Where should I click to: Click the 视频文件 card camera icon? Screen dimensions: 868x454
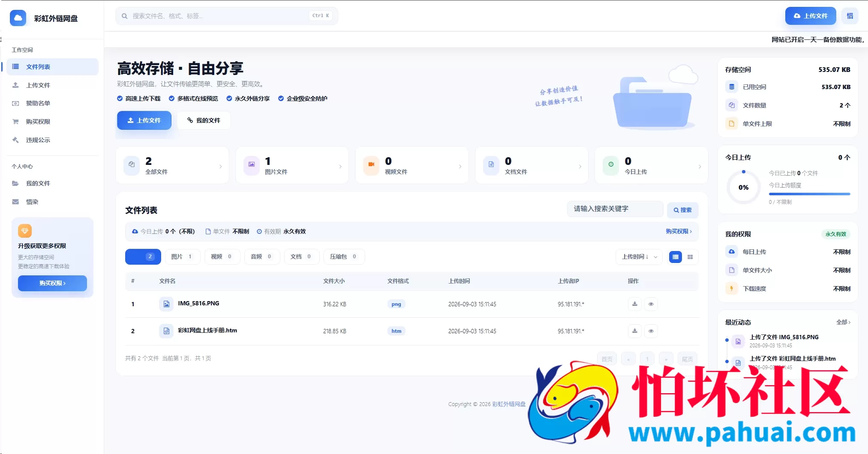click(371, 164)
